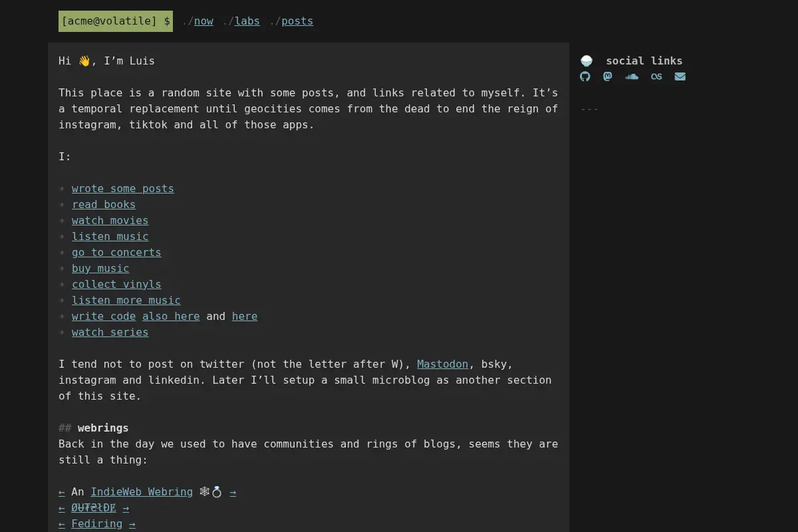The width and height of the screenshot is (798, 532).
Task: Open the GitHub profile icon
Action: [585, 76]
